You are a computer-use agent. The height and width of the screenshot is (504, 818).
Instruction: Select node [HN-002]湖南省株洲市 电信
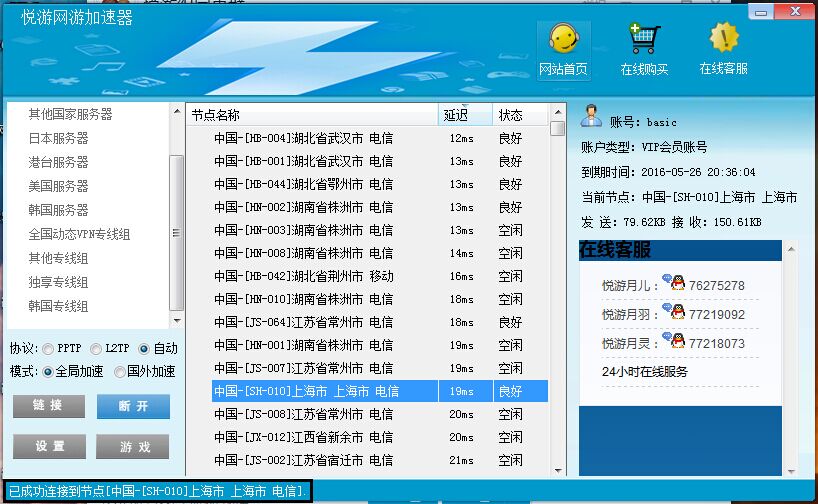point(304,207)
